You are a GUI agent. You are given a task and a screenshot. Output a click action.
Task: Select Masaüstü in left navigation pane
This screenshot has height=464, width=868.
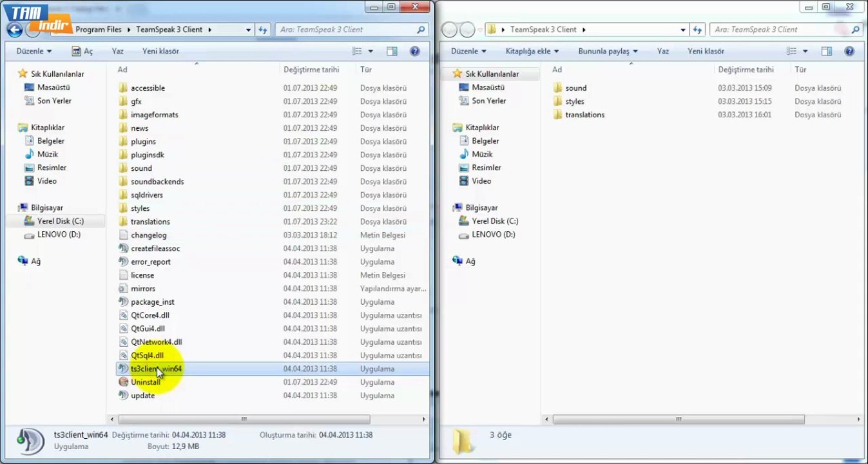point(47,88)
